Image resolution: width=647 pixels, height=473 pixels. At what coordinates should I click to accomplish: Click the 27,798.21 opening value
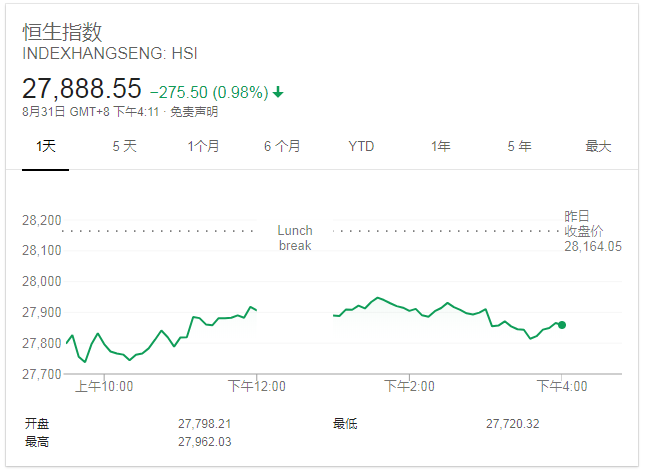(205, 424)
